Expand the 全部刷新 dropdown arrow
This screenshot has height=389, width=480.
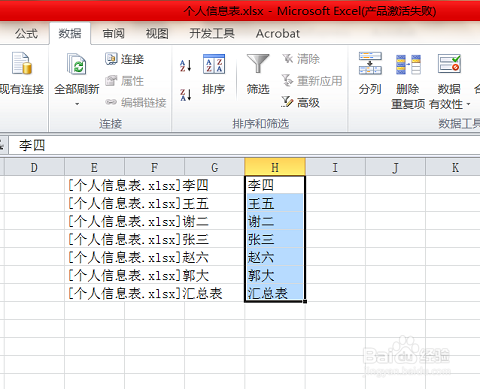pos(77,104)
